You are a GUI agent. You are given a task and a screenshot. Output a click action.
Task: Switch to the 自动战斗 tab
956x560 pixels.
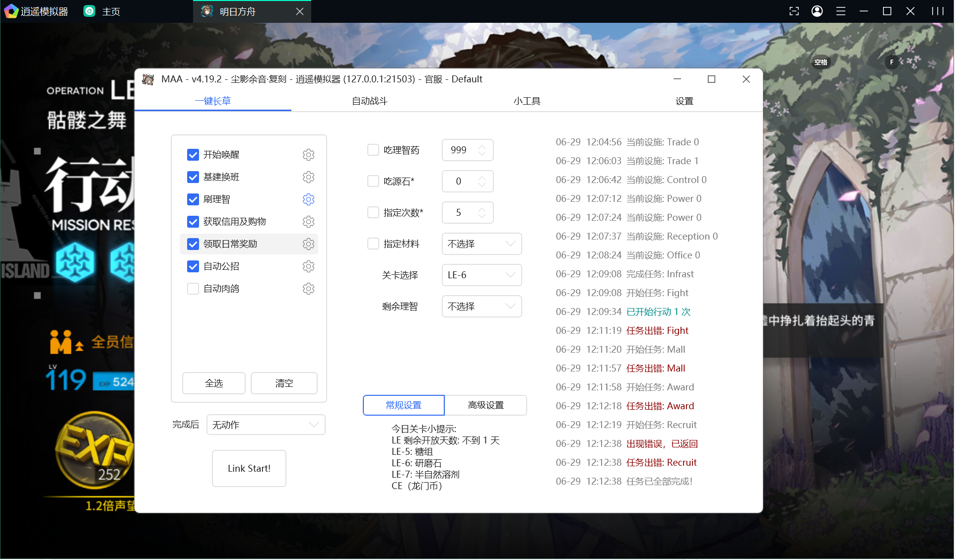point(369,101)
